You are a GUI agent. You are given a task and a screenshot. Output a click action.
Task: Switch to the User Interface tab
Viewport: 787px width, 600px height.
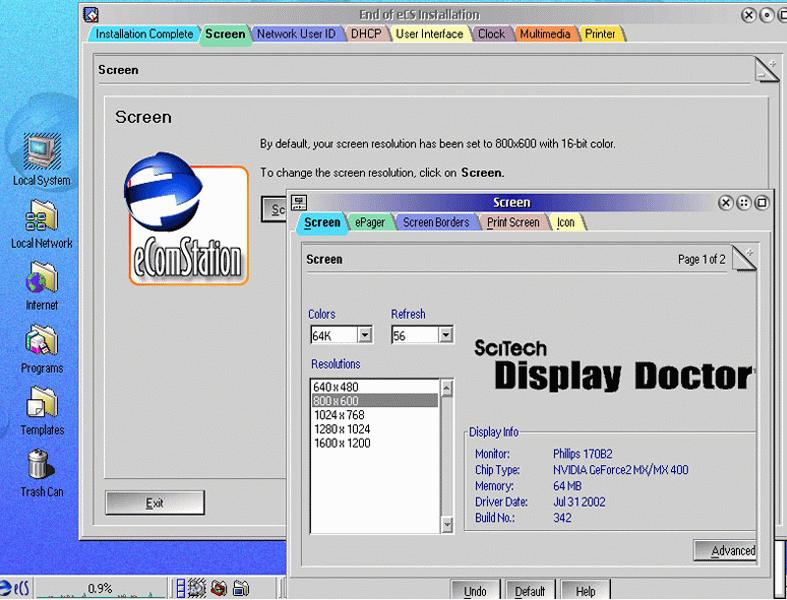pyautogui.click(x=429, y=34)
